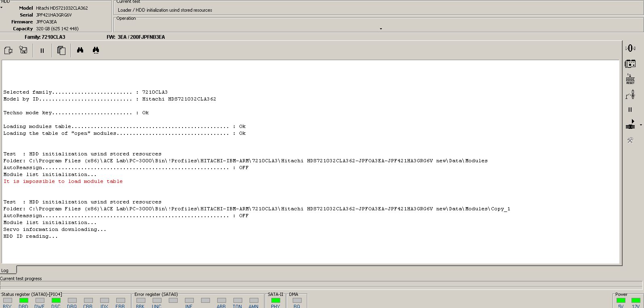Click the Serial value JPF421HA3GRG6V

(x=54, y=15)
